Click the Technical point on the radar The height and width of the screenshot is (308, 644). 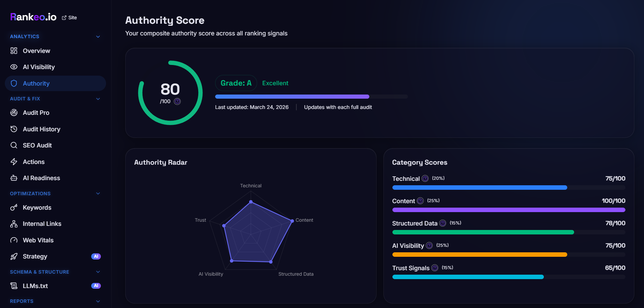[x=251, y=202]
